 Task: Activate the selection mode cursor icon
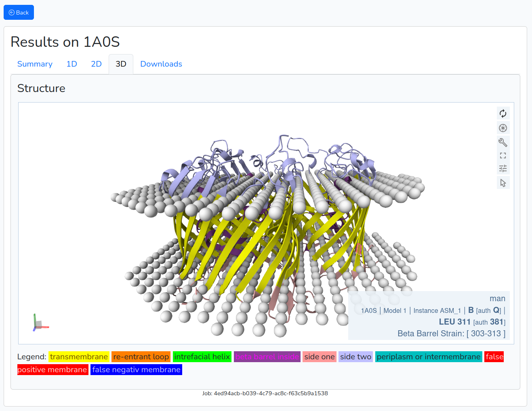503,183
